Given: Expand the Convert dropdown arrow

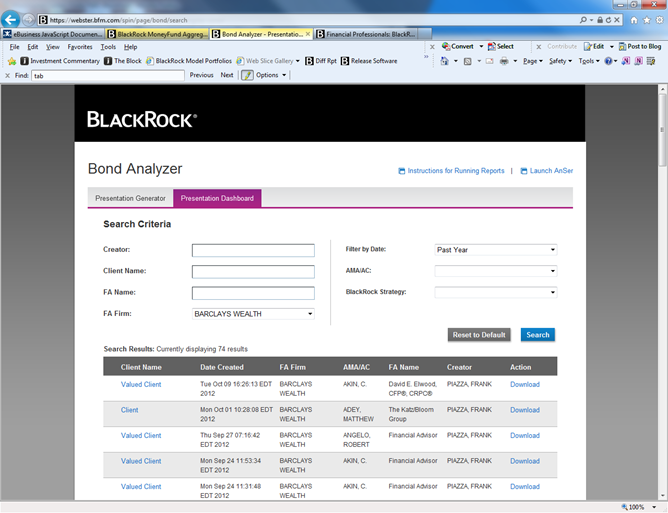Looking at the screenshot, I should [481, 46].
